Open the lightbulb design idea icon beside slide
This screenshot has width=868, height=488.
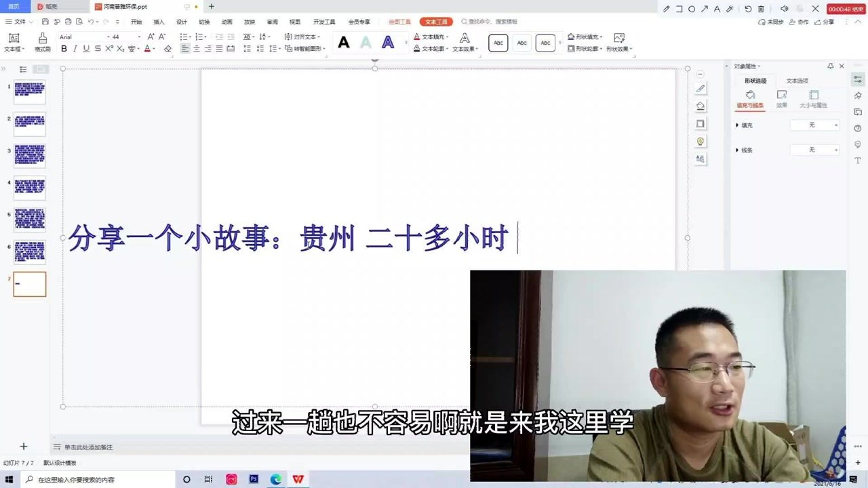[701, 141]
